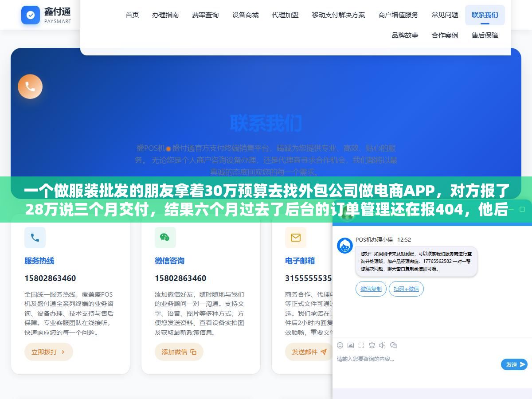Image resolution: width=532 pixels, height=399 pixels.
Task: Click the screenshot capture icon in chat
Action: coord(361,345)
